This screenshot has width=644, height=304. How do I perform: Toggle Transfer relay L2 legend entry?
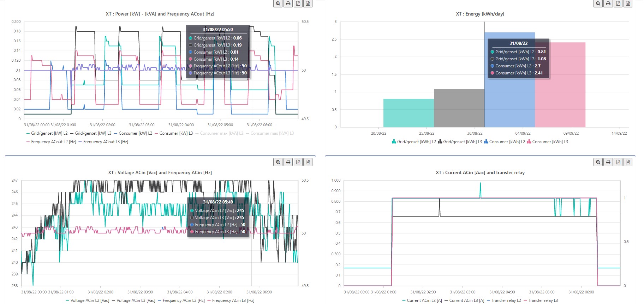coord(504,300)
